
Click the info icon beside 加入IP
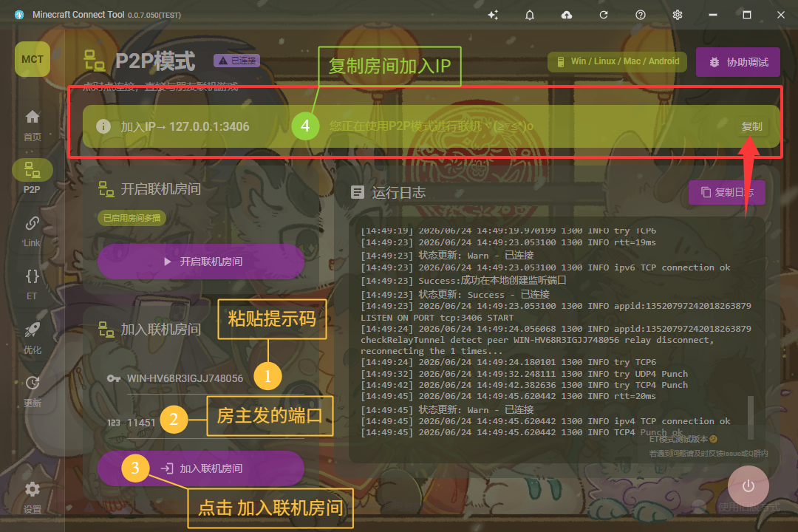click(x=103, y=126)
